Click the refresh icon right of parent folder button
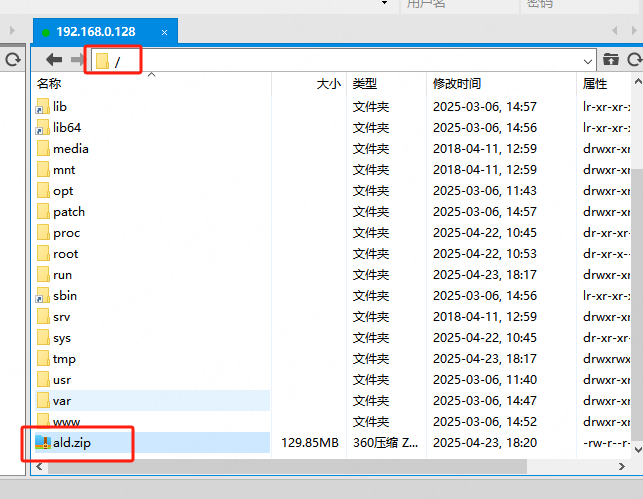The width and height of the screenshot is (643, 499). [634, 60]
